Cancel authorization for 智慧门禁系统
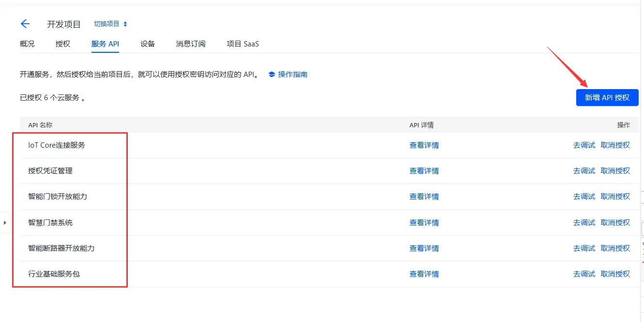 pos(615,222)
